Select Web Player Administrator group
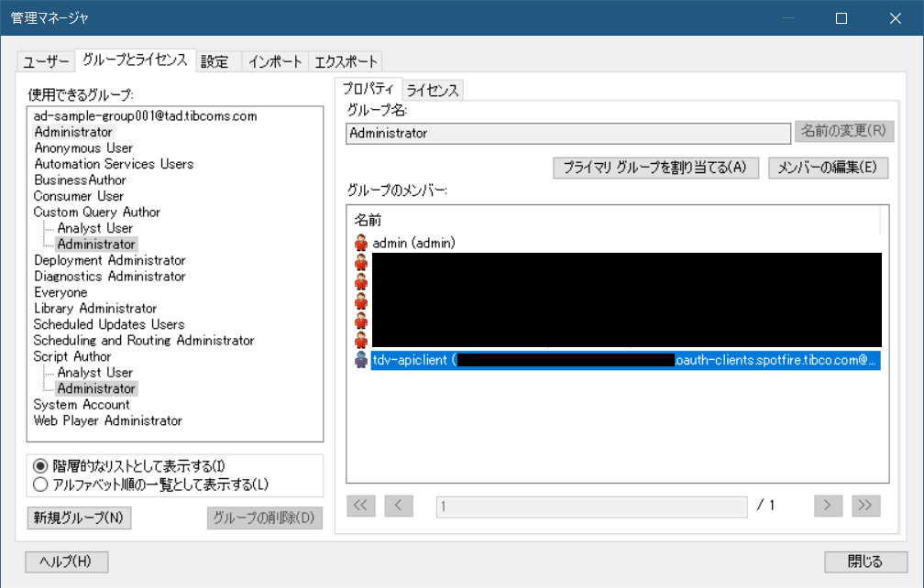 click(108, 420)
